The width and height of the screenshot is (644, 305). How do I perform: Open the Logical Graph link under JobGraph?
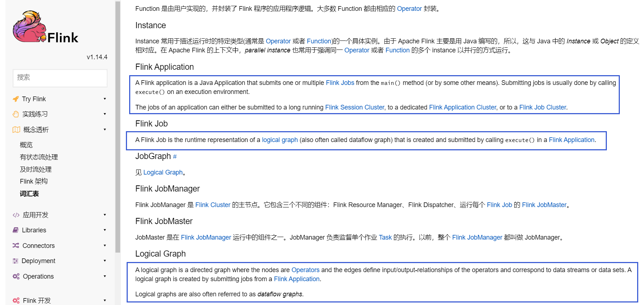[163, 172]
